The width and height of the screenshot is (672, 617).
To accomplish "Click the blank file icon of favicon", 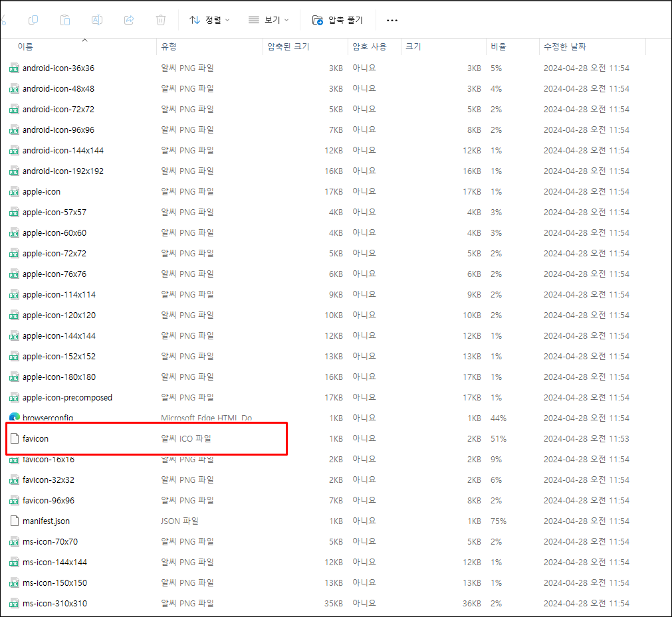I will click(15, 438).
